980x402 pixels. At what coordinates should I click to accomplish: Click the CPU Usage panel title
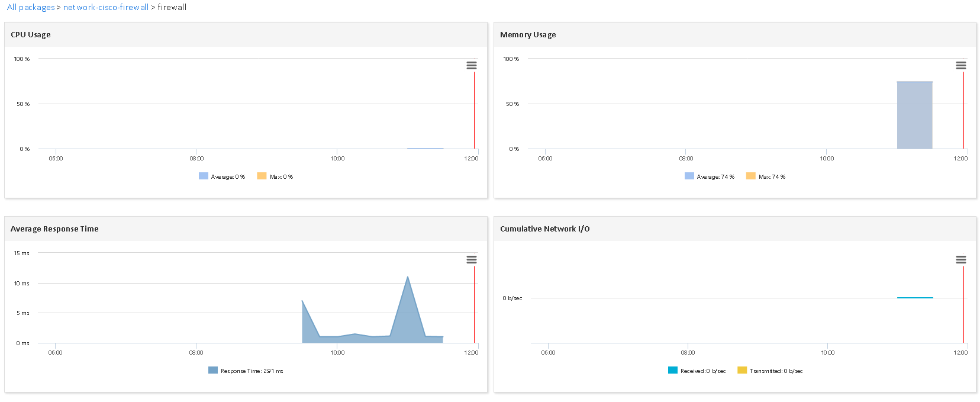tap(31, 35)
